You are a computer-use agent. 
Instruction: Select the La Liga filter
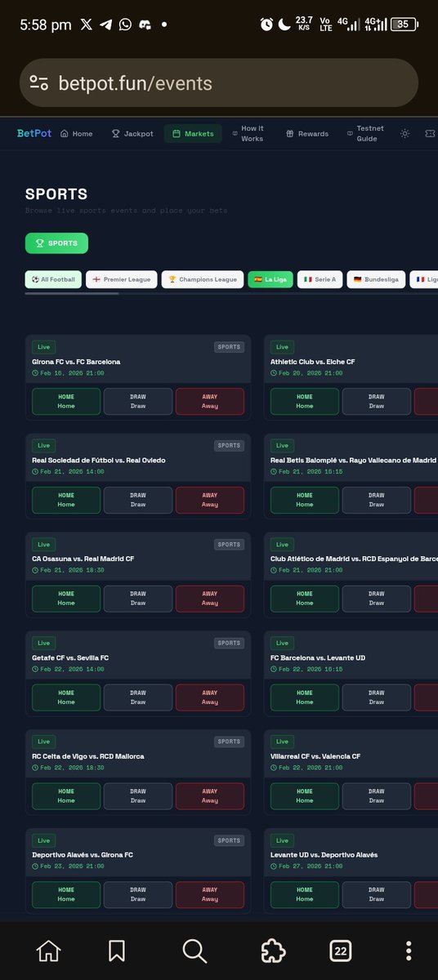[270, 279]
